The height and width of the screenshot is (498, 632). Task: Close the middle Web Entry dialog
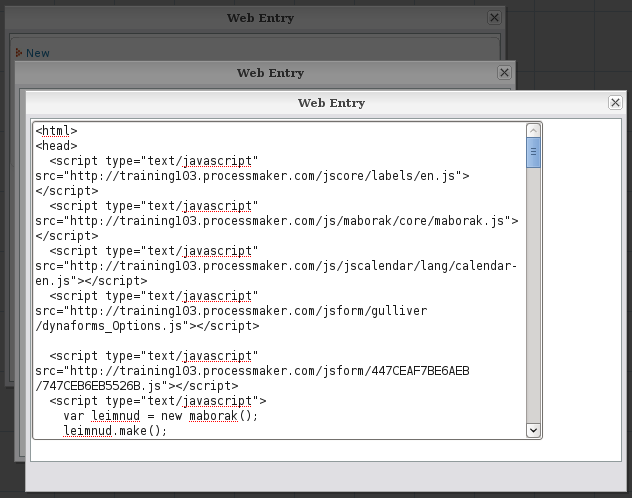click(505, 73)
